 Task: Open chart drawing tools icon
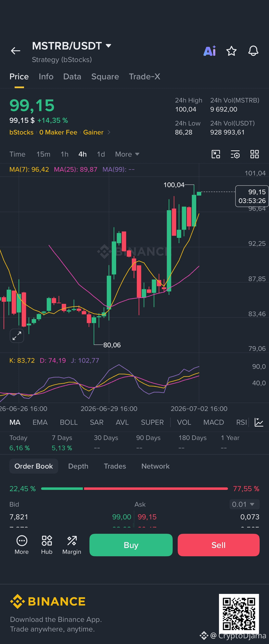pyautogui.click(x=216, y=154)
